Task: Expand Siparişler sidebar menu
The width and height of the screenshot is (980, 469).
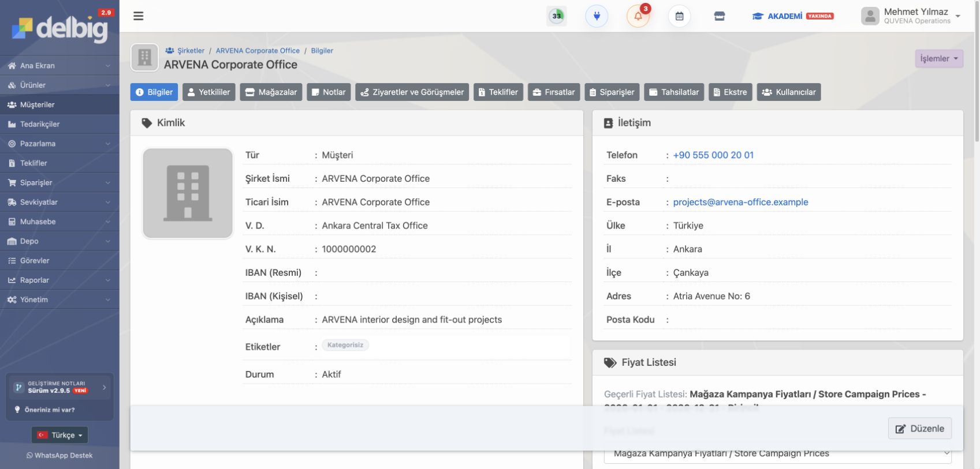Action: (x=59, y=183)
